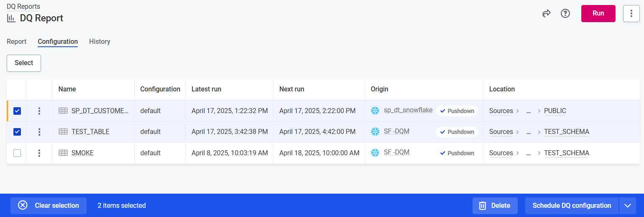Viewport: 644px width, 217px height.
Task: Open the sp_dt_snowflake origin link
Action: click(408, 111)
